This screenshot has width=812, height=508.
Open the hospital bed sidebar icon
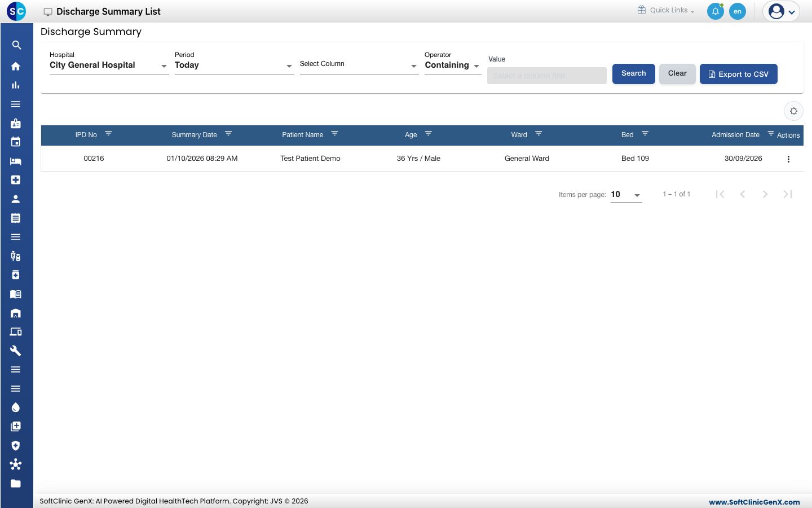tap(16, 161)
